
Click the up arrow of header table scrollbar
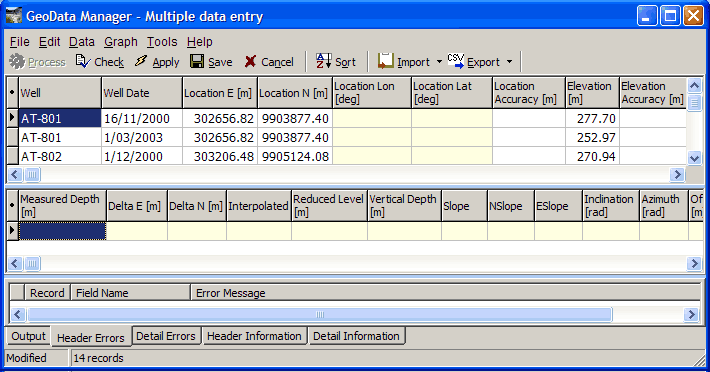pos(695,85)
